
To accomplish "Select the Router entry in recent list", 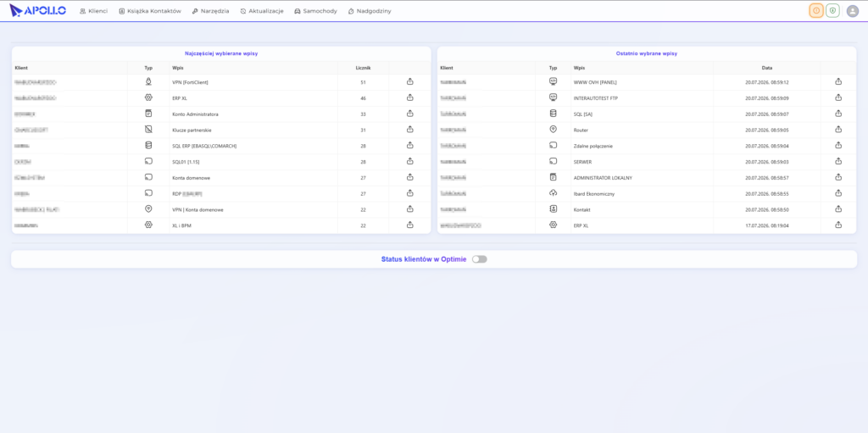I will 581,130.
